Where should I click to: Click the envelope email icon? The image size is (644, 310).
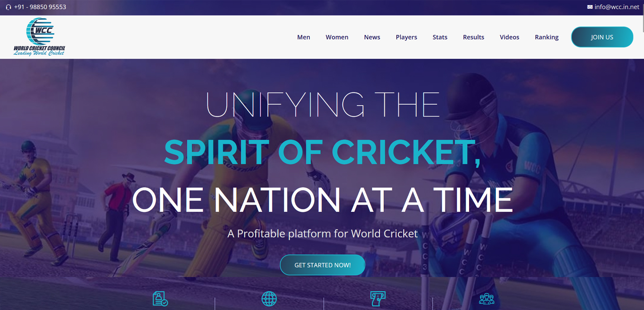[x=590, y=7]
